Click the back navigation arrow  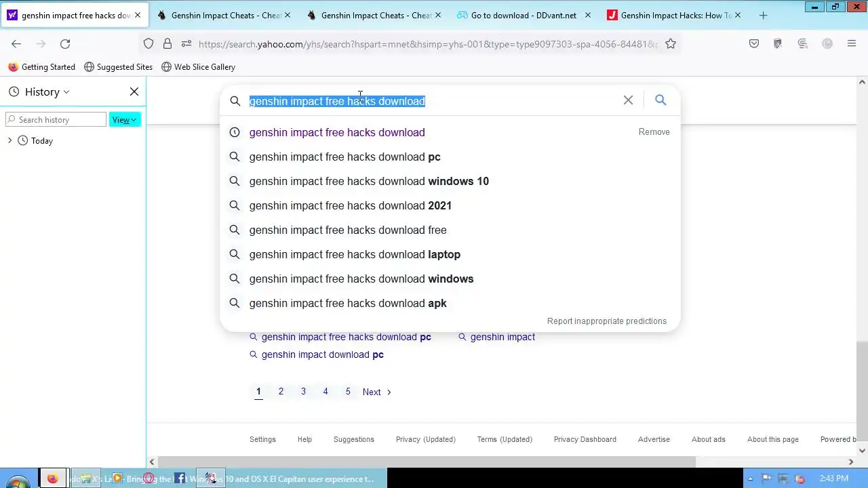pos(16,43)
